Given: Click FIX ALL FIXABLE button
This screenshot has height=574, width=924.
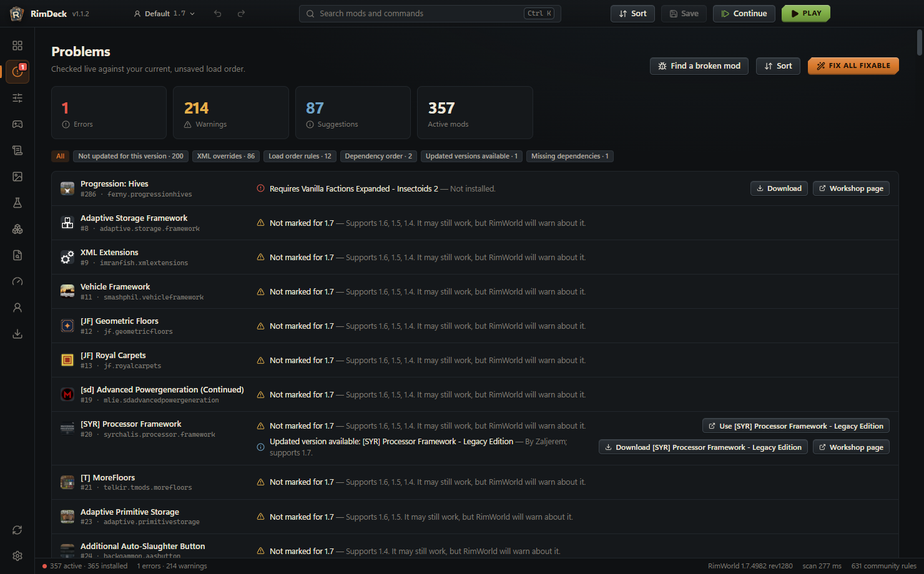Looking at the screenshot, I should coord(853,66).
